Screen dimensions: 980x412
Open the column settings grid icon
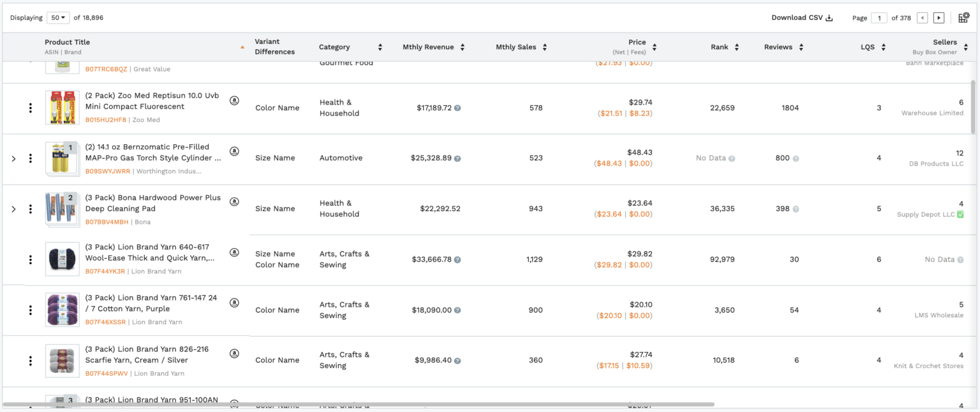pyautogui.click(x=963, y=18)
